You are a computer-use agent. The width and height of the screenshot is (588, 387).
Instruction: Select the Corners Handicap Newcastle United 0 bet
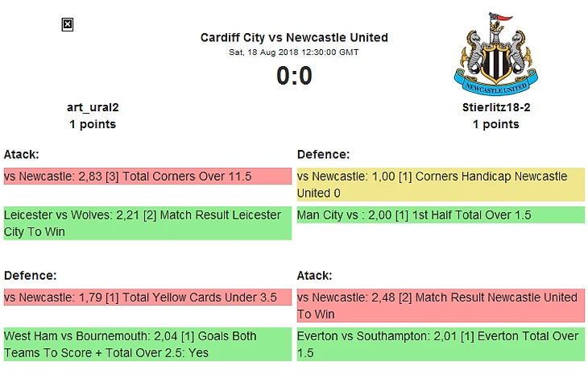click(441, 185)
